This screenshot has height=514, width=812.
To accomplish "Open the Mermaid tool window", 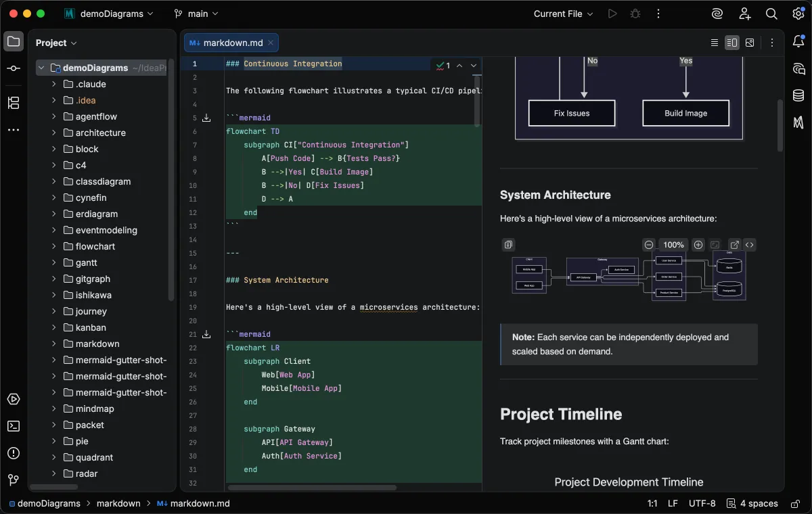I will click(x=798, y=123).
